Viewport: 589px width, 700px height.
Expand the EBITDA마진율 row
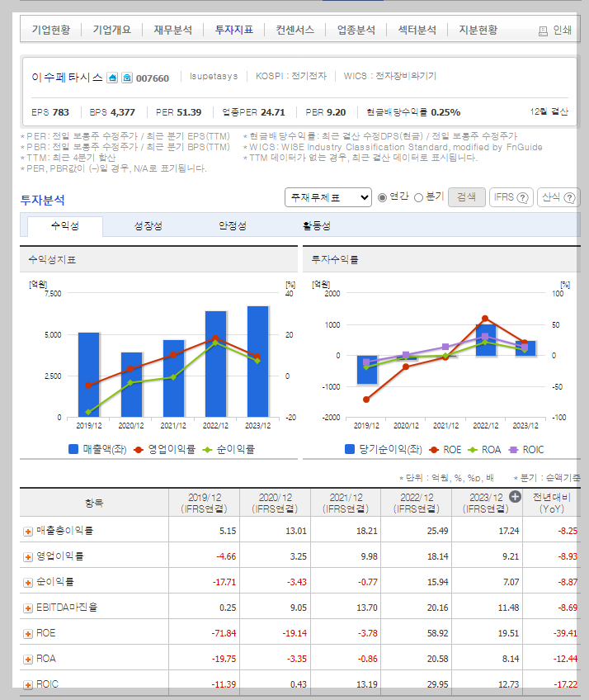(28, 608)
